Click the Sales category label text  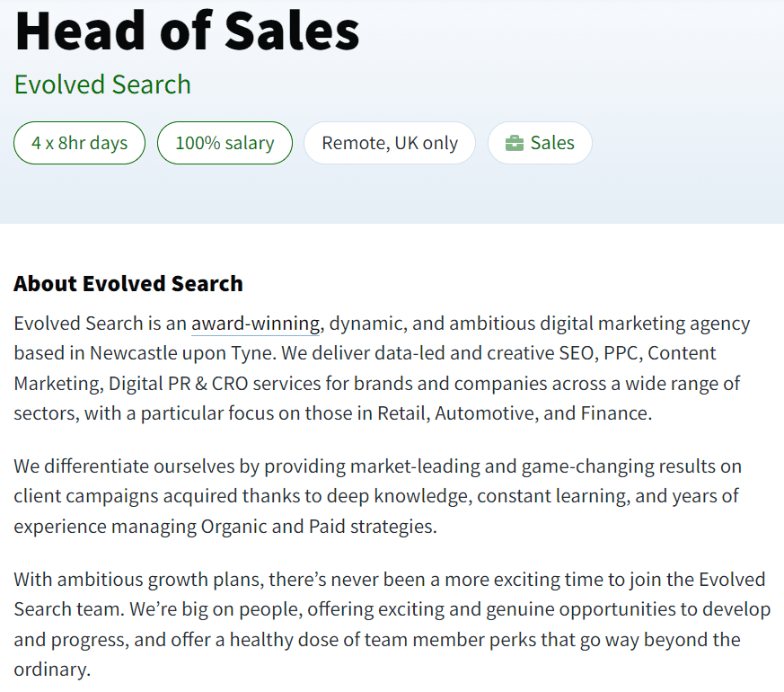click(x=552, y=143)
